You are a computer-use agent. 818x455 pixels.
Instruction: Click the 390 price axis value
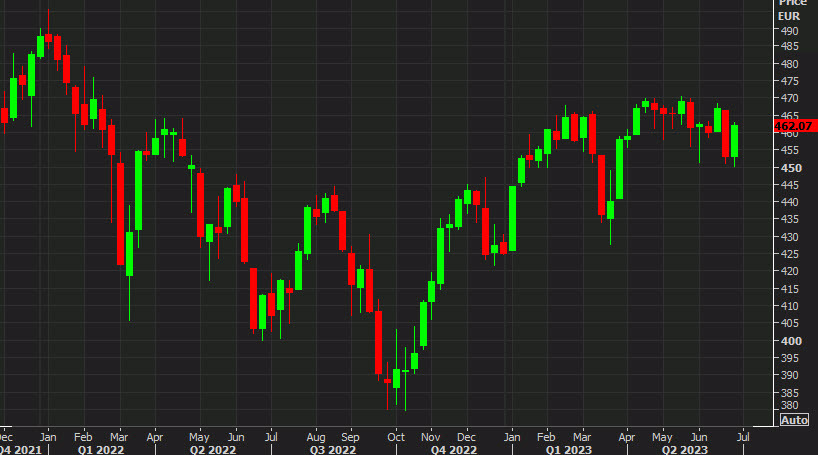[789, 375]
